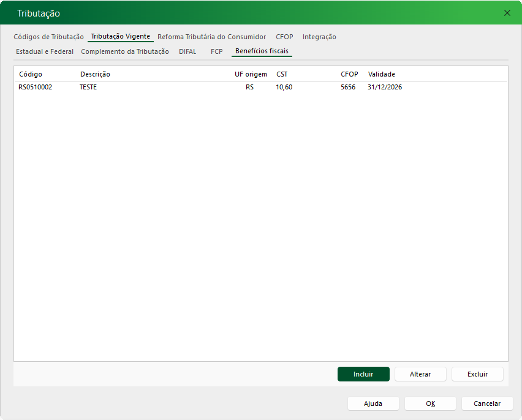Close the Tributação dialog window
Screen dimensions: 522x420
pos(507,13)
